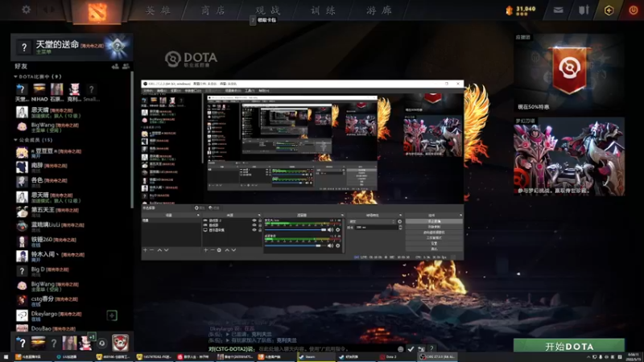Click bottom exit button in OBS controls
This screenshot has height=362, width=644.
[434, 249]
